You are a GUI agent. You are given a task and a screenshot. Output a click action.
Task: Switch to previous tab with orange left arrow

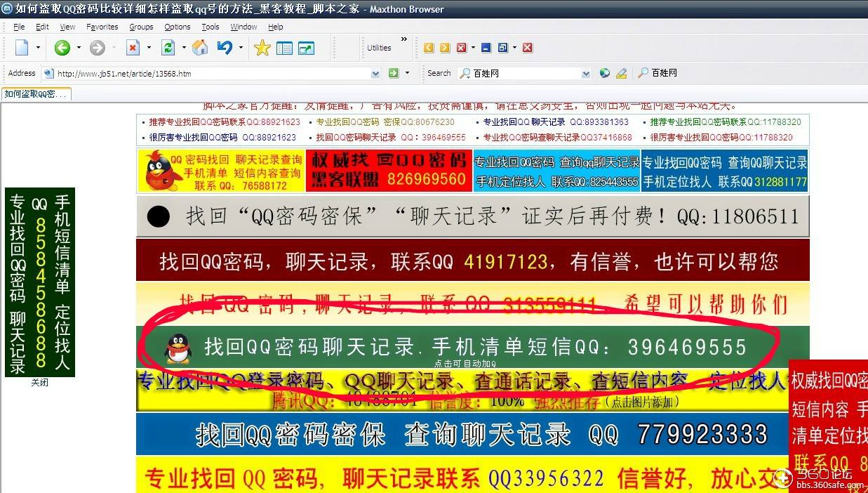point(429,48)
